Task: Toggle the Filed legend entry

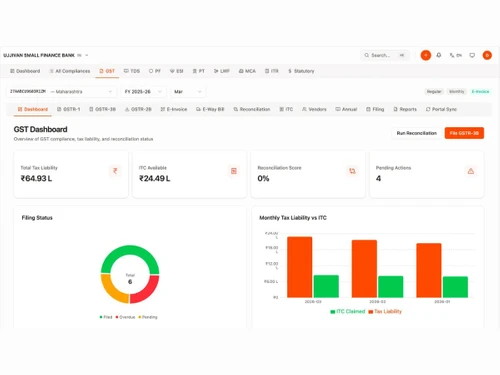Action: pyautogui.click(x=106, y=317)
